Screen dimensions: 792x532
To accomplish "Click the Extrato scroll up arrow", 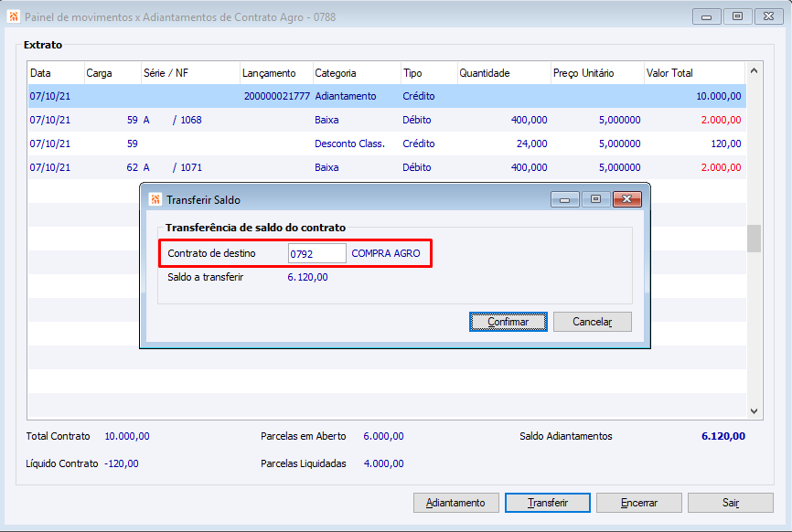I will click(x=754, y=71).
